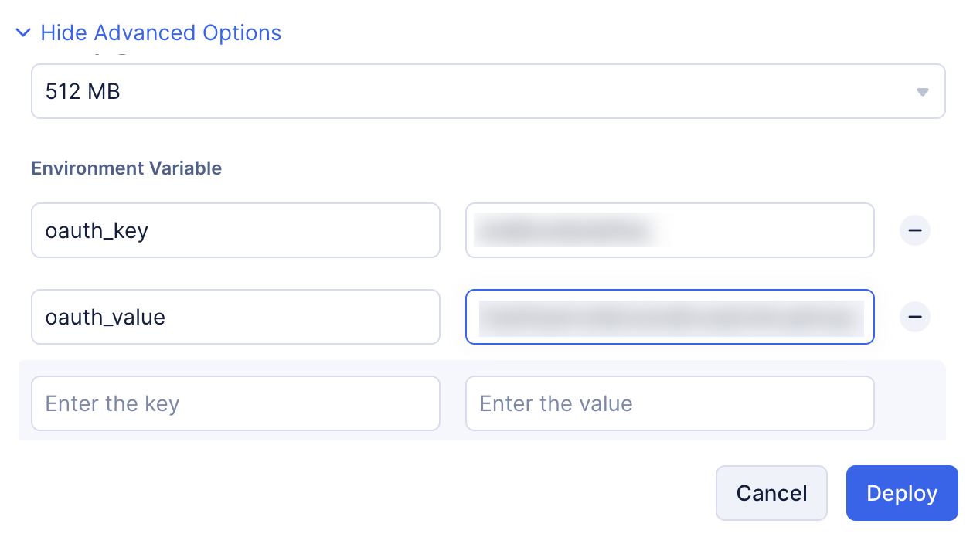Viewport: 980px width, 544px height.
Task: Delete the oauth_value row using minus icon
Action: (915, 317)
